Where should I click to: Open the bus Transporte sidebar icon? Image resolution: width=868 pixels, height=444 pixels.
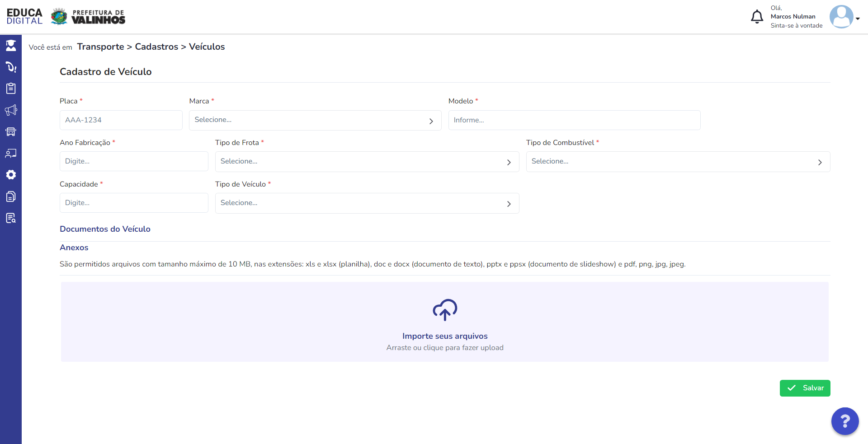[11, 132]
